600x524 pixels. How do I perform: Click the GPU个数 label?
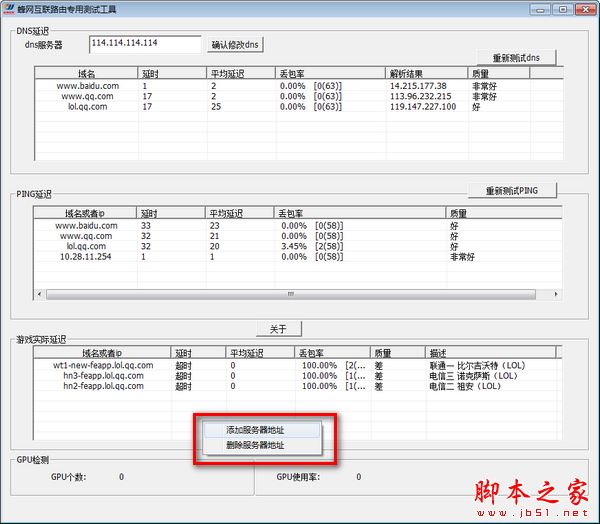(x=68, y=477)
